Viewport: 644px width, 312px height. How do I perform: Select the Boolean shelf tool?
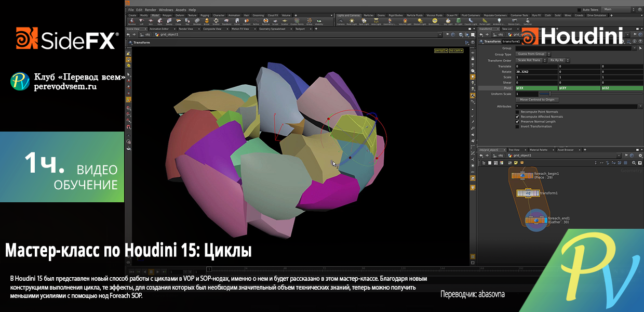197,21
